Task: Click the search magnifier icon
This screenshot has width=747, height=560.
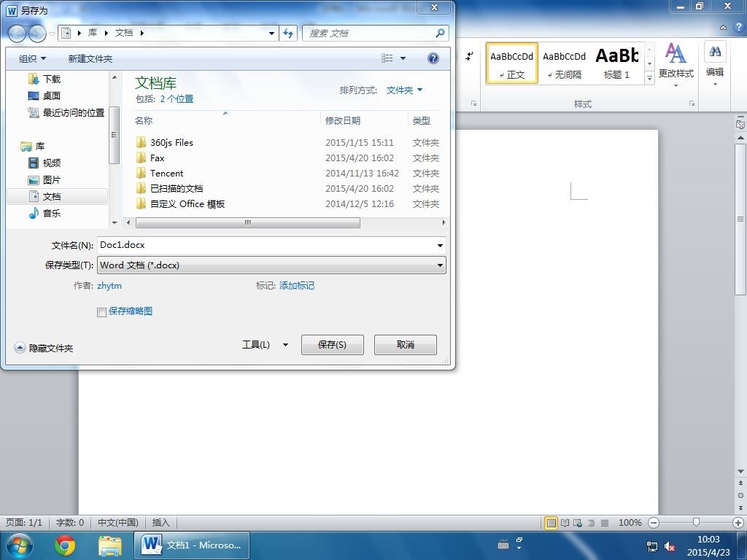Action: tap(440, 33)
